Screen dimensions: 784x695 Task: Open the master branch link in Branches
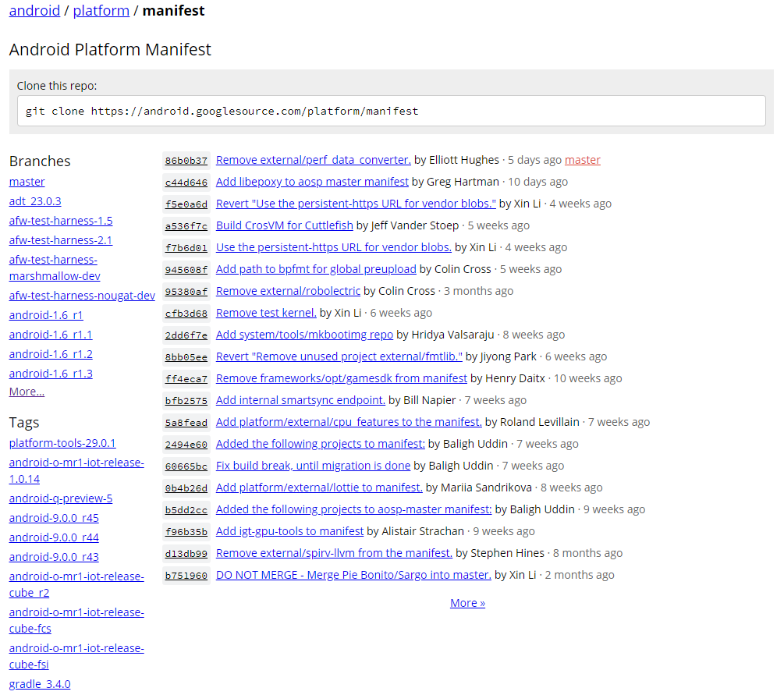point(27,182)
